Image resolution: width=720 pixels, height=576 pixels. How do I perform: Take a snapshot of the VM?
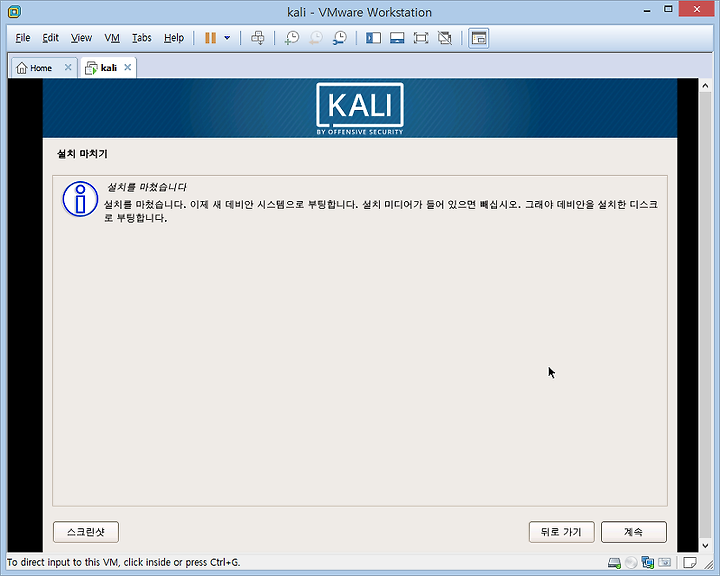pyautogui.click(x=292, y=38)
